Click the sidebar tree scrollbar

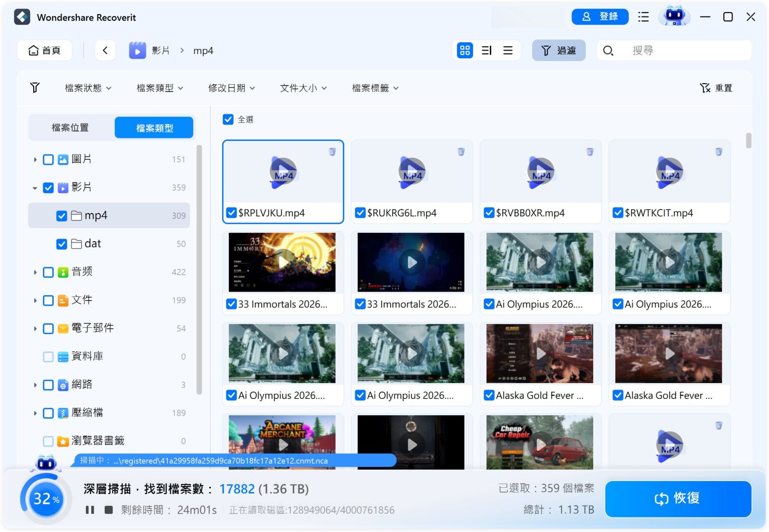(199, 269)
